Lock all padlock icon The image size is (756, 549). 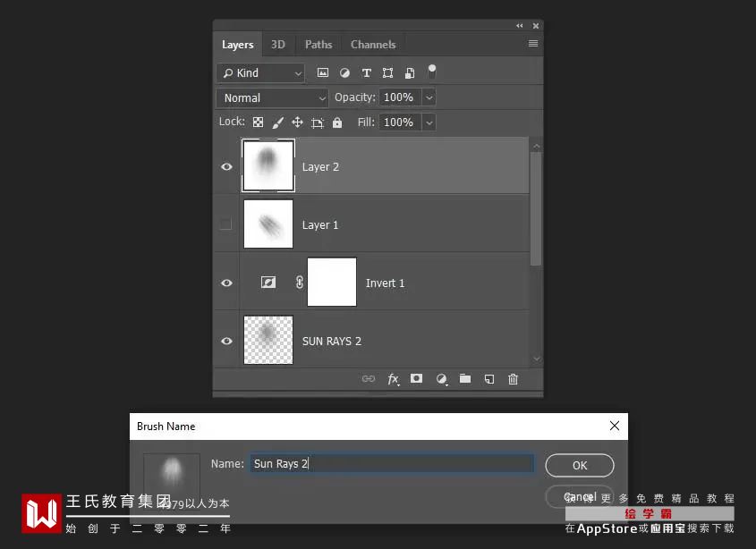(337, 122)
